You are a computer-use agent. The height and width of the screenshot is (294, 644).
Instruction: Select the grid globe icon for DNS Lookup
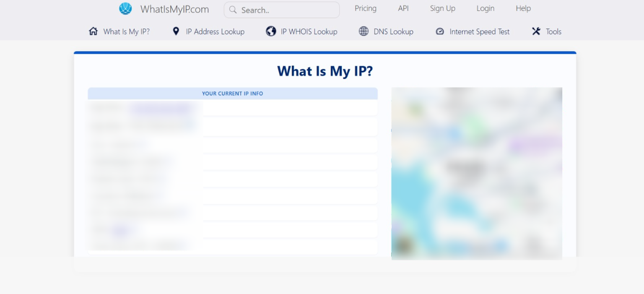click(363, 31)
